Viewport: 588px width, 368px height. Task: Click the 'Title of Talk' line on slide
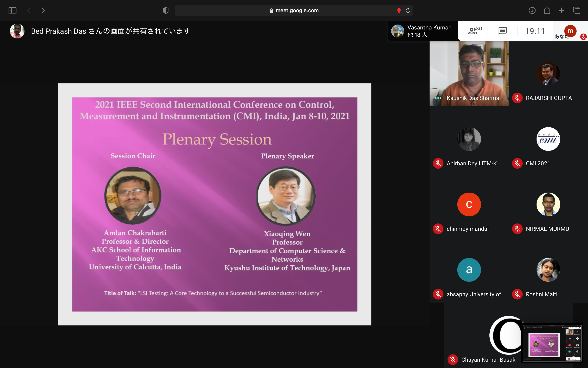[213, 293]
